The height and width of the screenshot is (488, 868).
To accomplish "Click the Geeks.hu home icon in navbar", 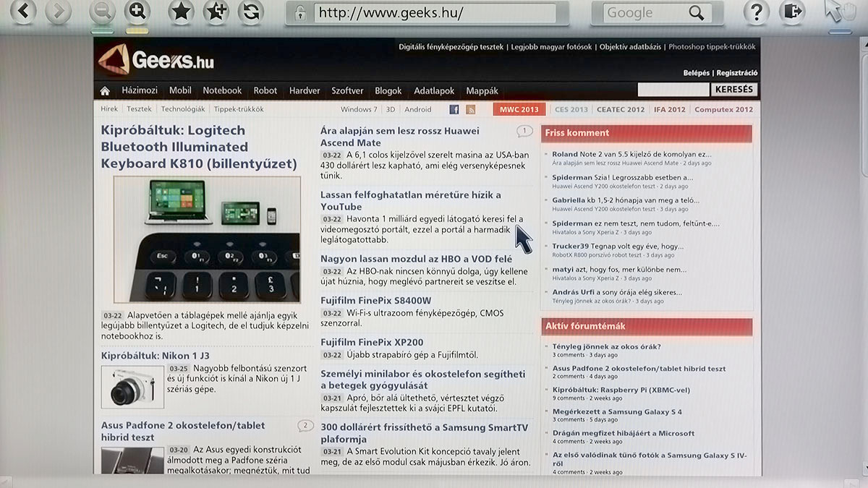I will (105, 91).
